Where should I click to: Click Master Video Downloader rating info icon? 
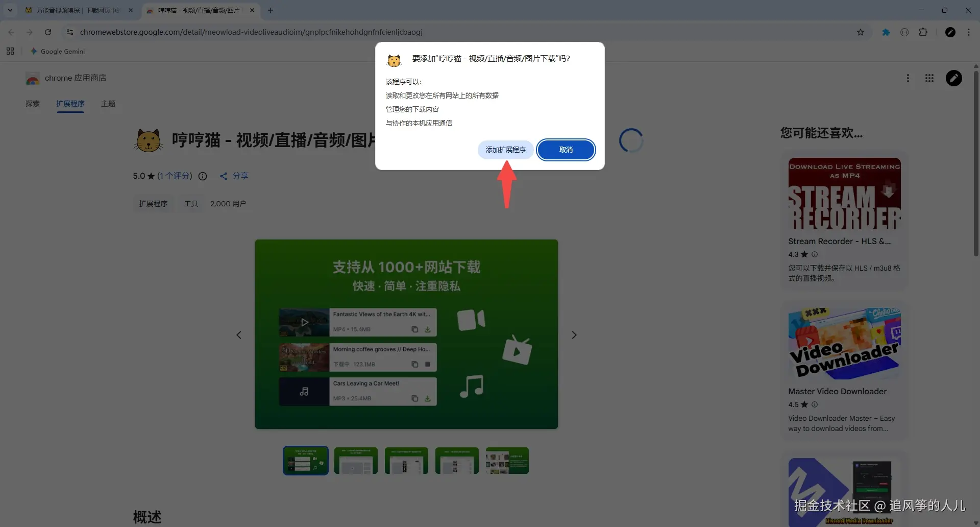tap(815, 404)
